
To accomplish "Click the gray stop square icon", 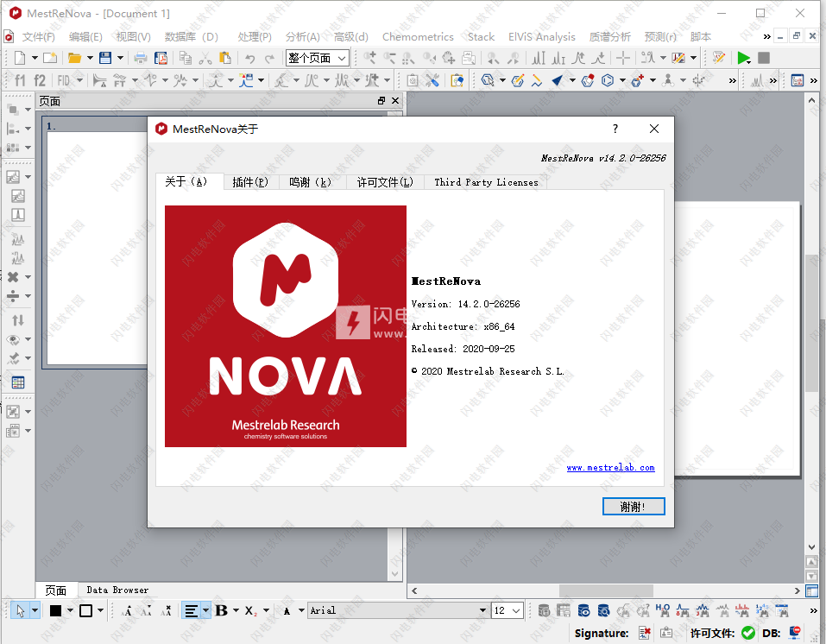I will (x=763, y=58).
